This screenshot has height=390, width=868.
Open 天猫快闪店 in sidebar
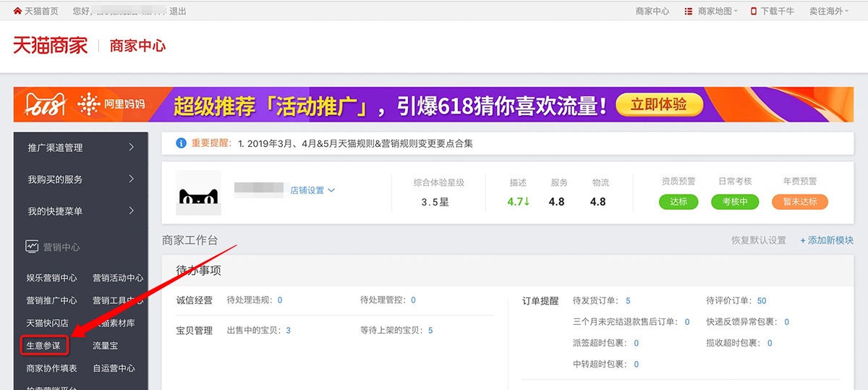[x=47, y=323]
